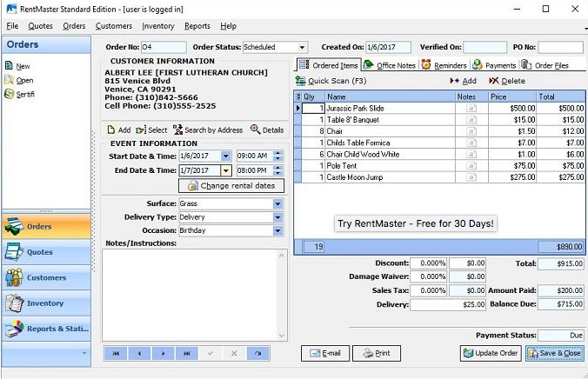Click the PO No field

pos(561,47)
